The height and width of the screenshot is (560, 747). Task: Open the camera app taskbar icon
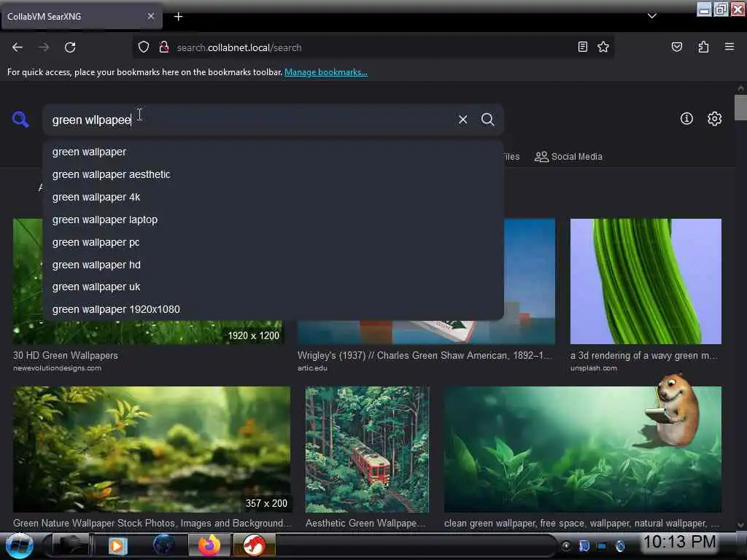[x=70, y=545]
